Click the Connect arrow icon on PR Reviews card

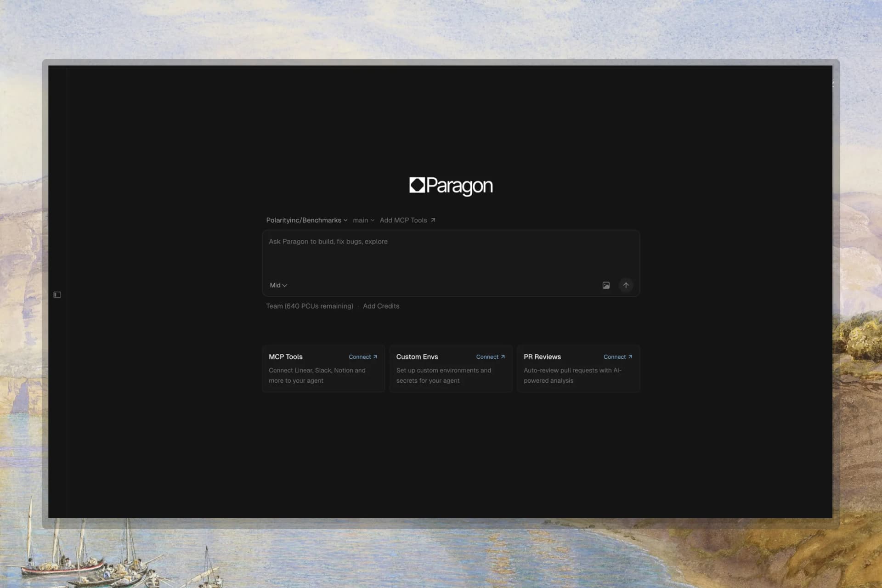point(630,356)
